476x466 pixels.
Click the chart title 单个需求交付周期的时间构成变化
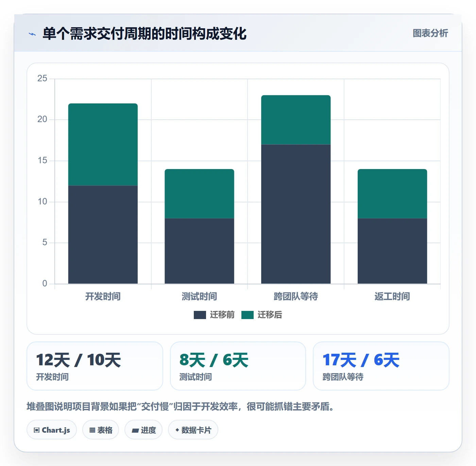[x=144, y=34]
